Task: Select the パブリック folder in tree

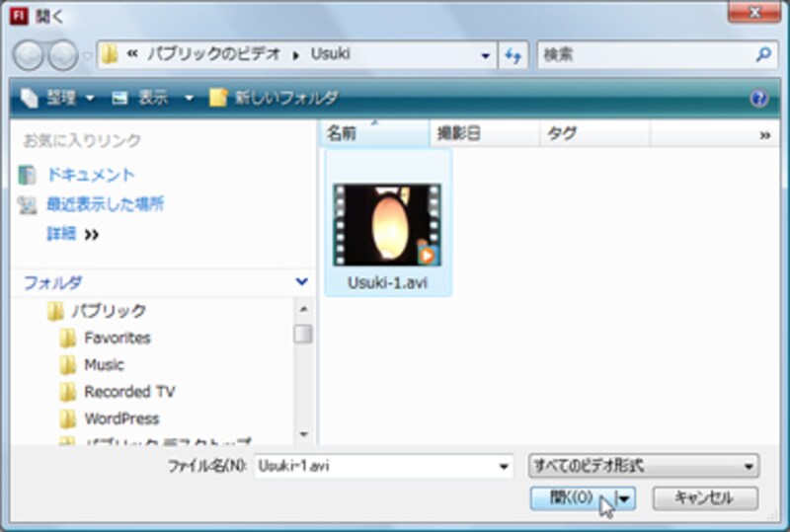Action: [x=109, y=311]
